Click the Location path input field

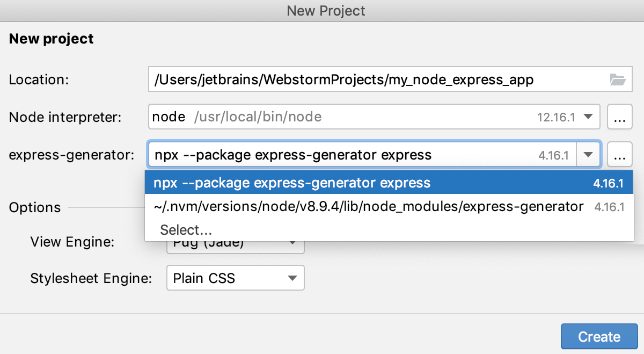pos(390,80)
